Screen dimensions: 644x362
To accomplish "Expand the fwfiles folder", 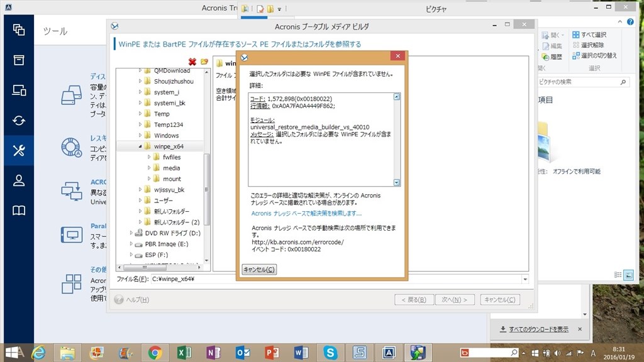I will [148, 157].
